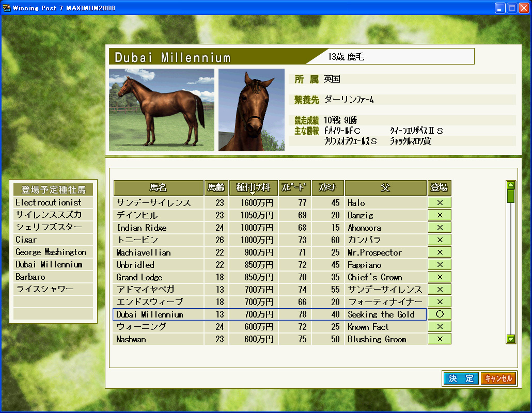Toggle appearance for トニービン row
This screenshot has width=532, height=413.
tap(440, 240)
